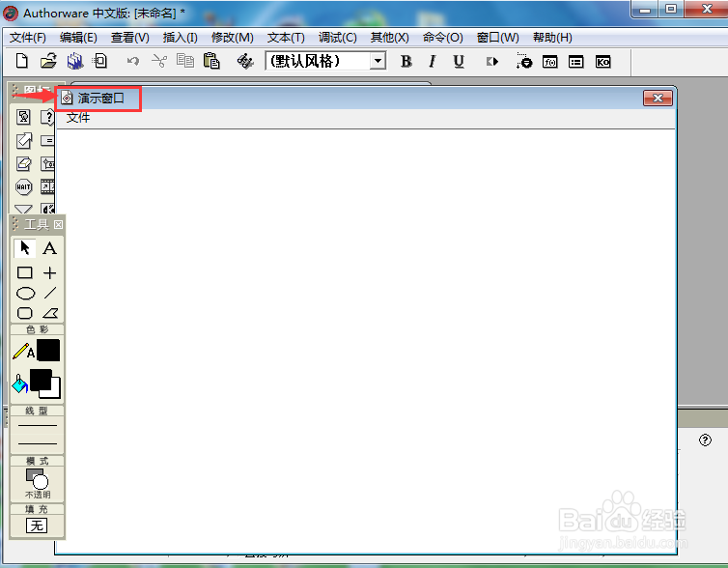This screenshot has width=728, height=568.
Task: Close the 演示窗口 presentation window
Action: [x=658, y=98]
